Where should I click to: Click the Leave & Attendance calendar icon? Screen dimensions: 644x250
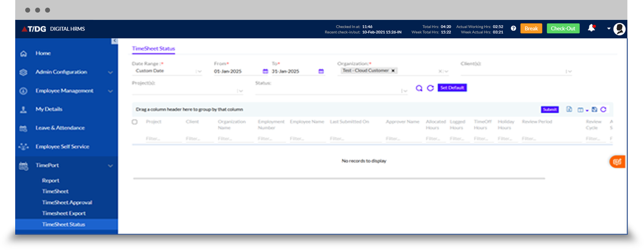(24, 128)
